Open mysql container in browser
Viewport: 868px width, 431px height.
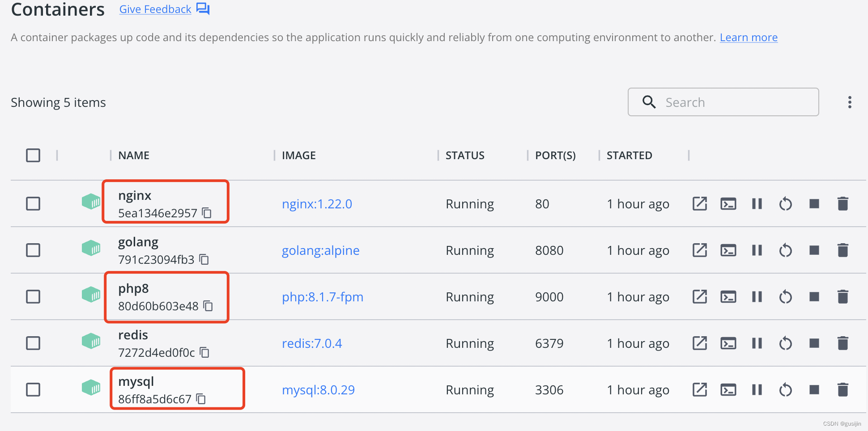700,390
